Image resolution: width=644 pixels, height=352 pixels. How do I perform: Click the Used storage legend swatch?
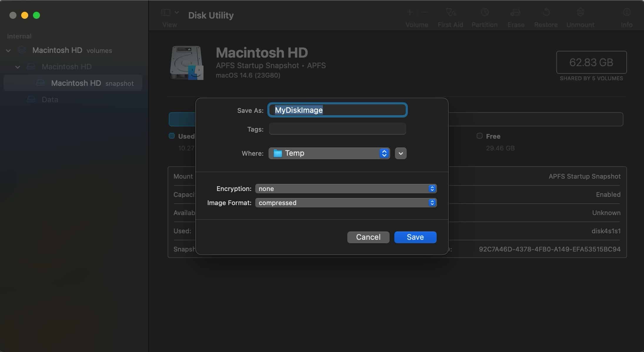(x=172, y=136)
